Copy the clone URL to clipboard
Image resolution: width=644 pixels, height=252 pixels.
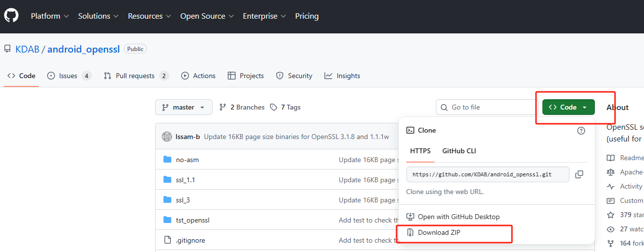tap(579, 174)
